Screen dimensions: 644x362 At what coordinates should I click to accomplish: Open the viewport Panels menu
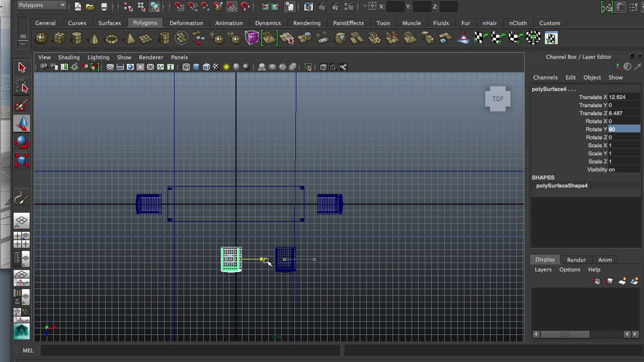click(x=179, y=57)
